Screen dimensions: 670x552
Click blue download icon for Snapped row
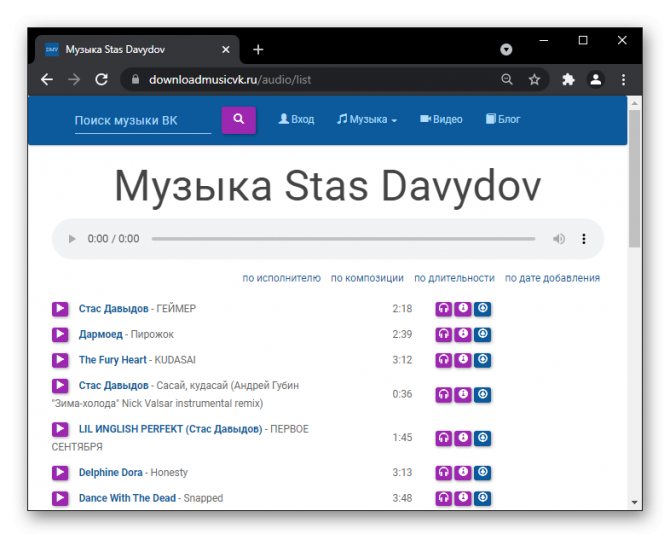pyautogui.click(x=482, y=498)
